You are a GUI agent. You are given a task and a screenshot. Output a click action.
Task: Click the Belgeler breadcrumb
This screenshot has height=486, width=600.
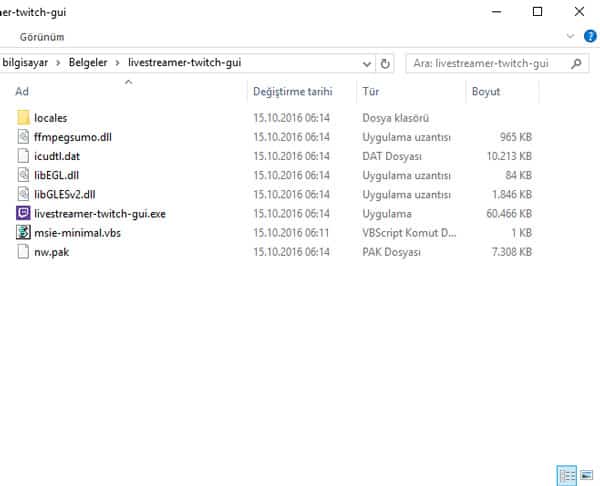click(88, 63)
